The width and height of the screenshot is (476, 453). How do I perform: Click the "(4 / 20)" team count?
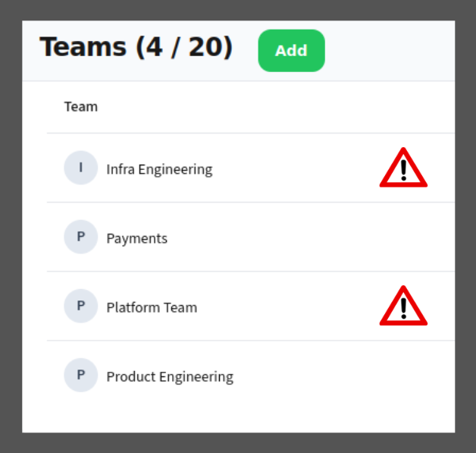click(x=184, y=47)
